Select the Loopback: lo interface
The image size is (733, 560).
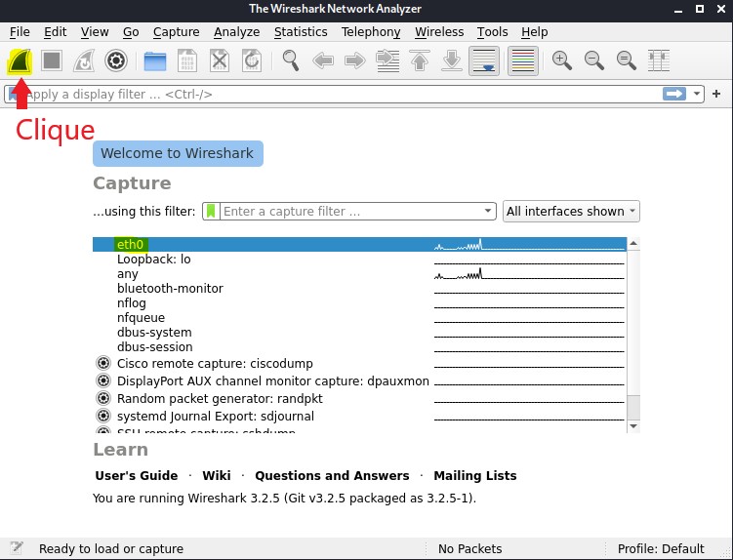point(154,260)
